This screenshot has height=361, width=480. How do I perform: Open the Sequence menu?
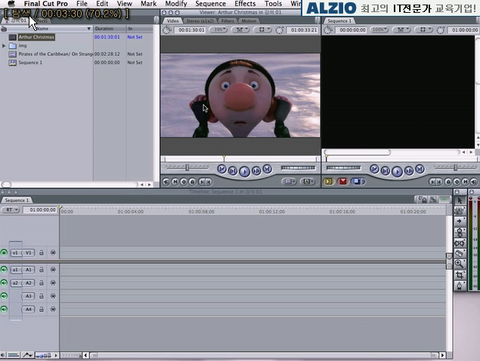click(210, 4)
